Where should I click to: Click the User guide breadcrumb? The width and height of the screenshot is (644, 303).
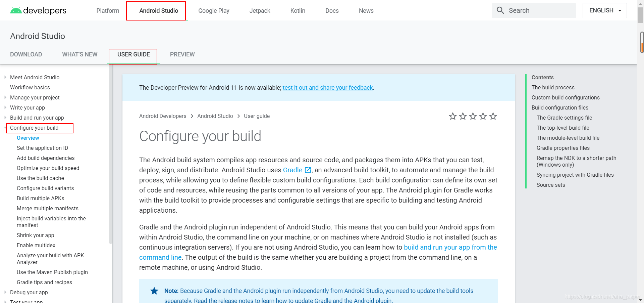(x=257, y=116)
